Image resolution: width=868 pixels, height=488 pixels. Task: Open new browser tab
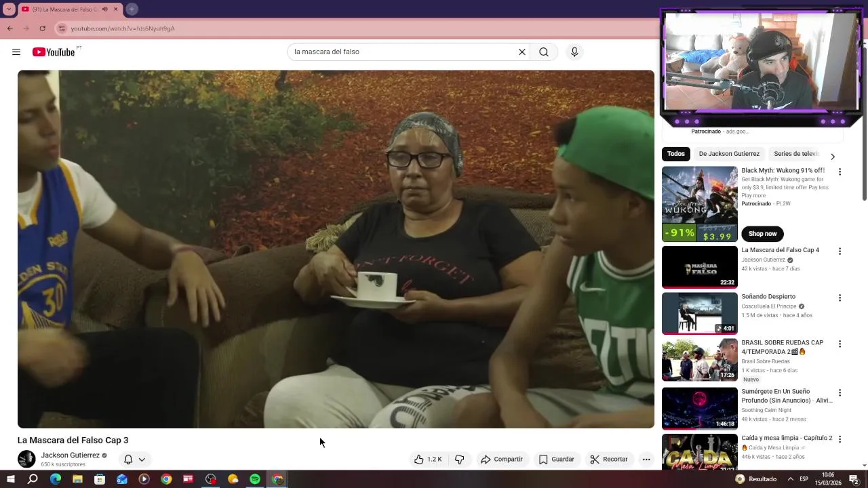coord(132,9)
